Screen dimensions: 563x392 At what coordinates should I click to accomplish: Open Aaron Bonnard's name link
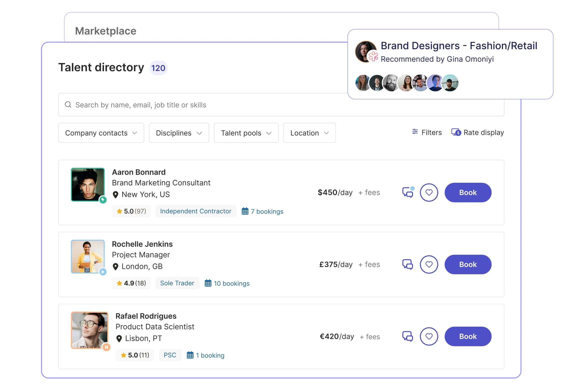(139, 172)
